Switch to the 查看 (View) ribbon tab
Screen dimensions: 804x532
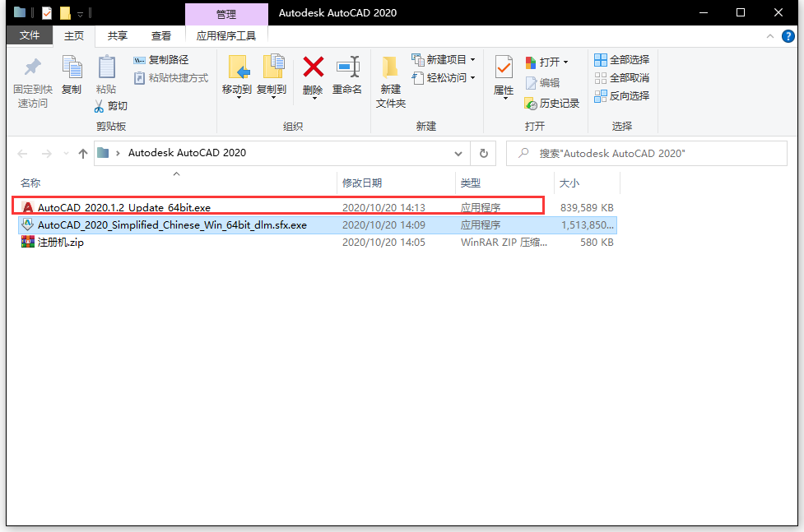161,35
